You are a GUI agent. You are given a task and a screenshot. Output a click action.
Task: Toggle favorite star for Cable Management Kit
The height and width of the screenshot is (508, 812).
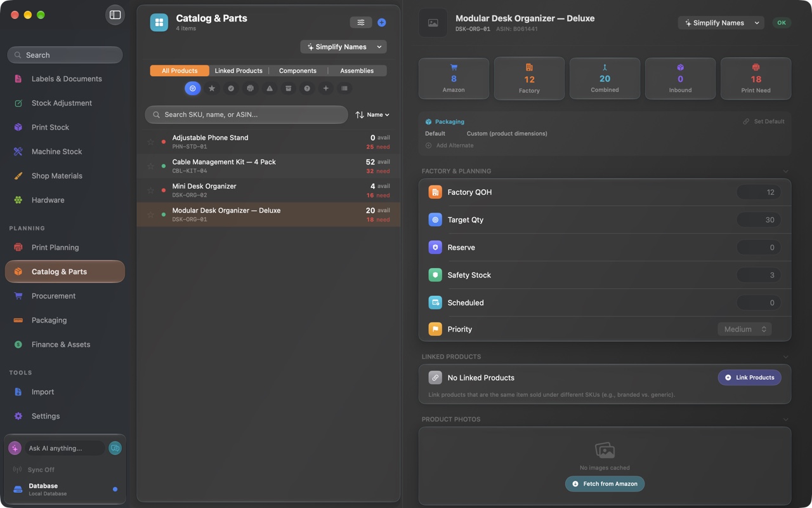[151, 166]
